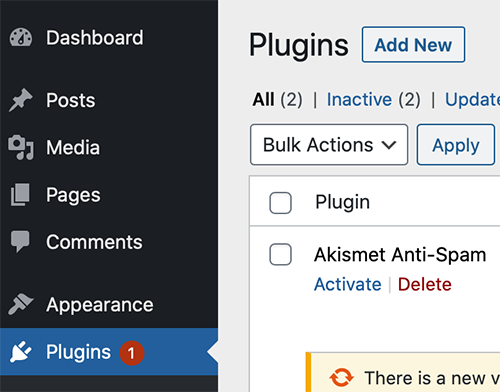
Task: Click the Bulk Actions chevron arrow
Action: pyautogui.click(x=389, y=145)
